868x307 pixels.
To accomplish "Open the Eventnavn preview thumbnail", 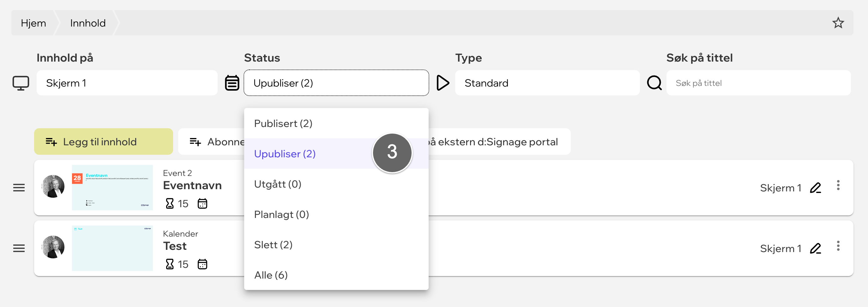I will click(x=112, y=187).
